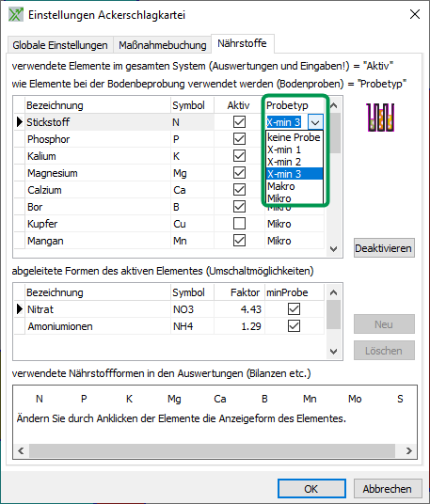Toggle minProbe checkbox for Amoniumionen
Screen dimensions: 430x504
[294, 326]
